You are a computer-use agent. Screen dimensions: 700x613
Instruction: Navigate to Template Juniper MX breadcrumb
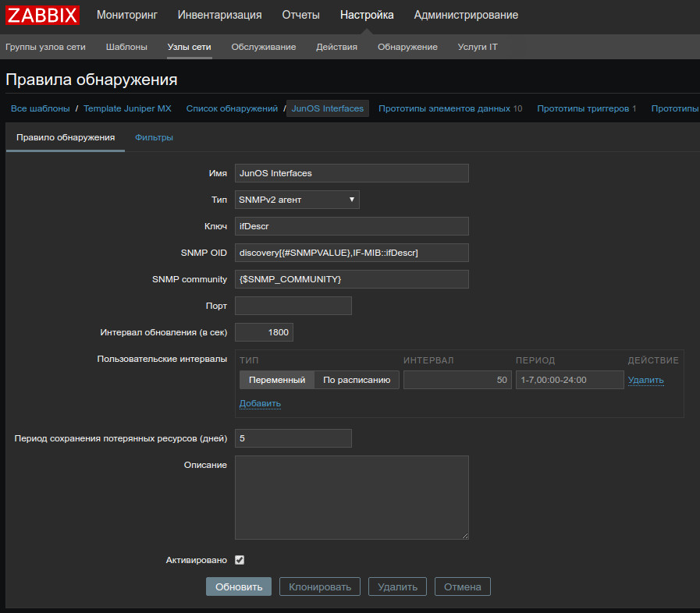tap(127, 108)
